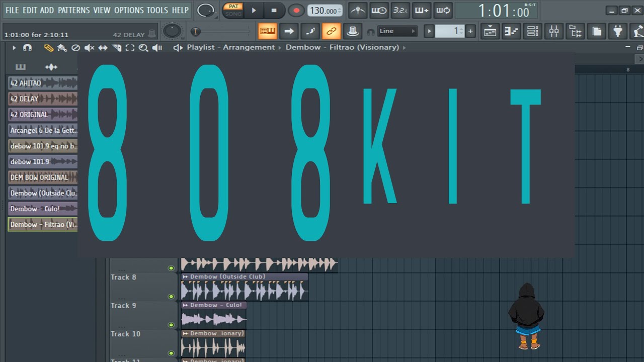This screenshot has width=644, height=362.
Task: Select the Slice tool
Action: (116, 48)
